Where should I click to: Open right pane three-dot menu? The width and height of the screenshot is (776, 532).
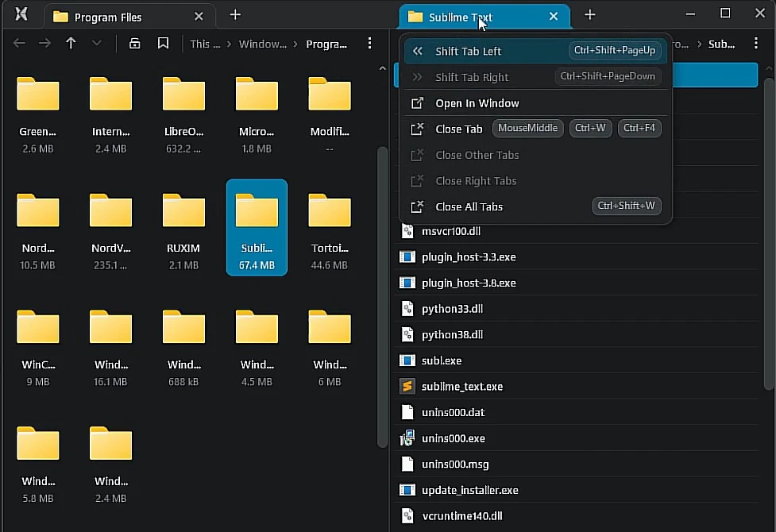(755, 44)
